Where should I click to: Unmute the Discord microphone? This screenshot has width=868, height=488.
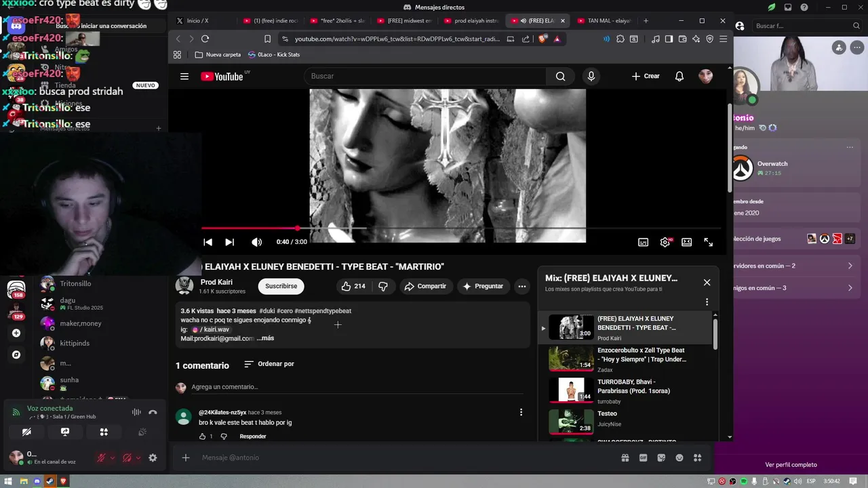[x=101, y=458]
